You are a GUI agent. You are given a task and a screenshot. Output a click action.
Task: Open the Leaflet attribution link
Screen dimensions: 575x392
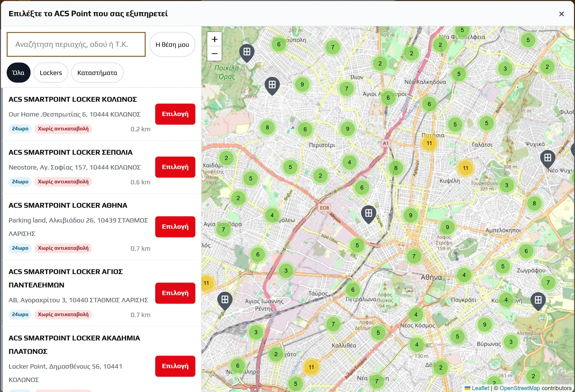480,388
